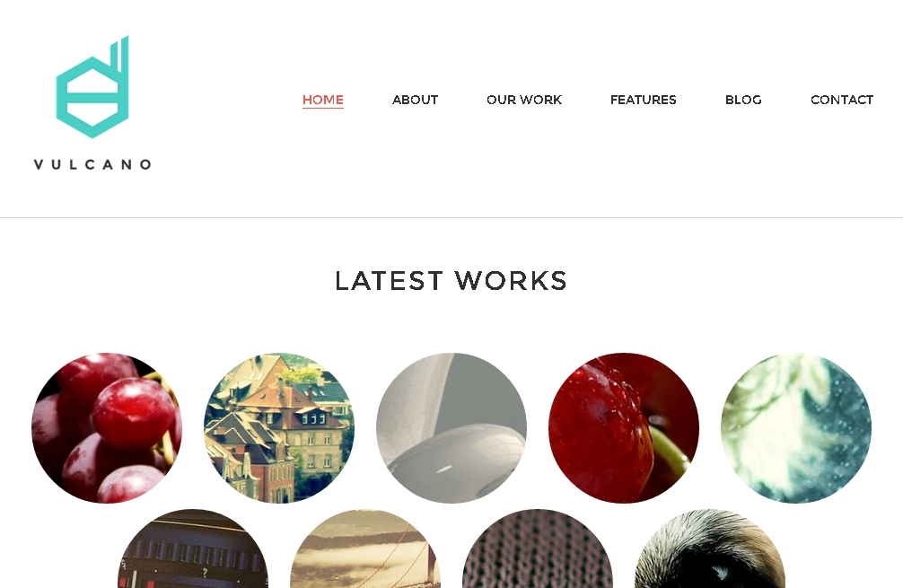The height and width of the screenshot is (588, 903).
Task: Select the Features navigation link
Action: click(x=644, y=100)
